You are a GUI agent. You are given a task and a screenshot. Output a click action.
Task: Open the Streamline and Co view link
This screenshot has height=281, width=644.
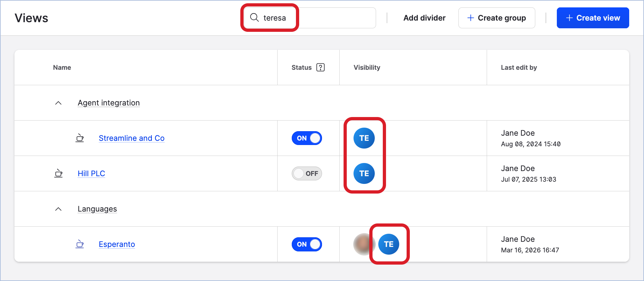click(x=132, y=138)
